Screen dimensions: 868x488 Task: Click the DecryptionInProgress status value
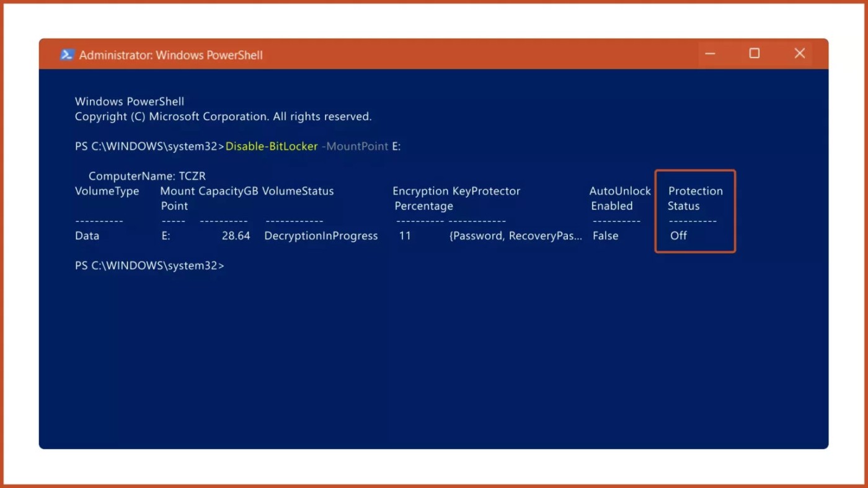coord(321,236)
